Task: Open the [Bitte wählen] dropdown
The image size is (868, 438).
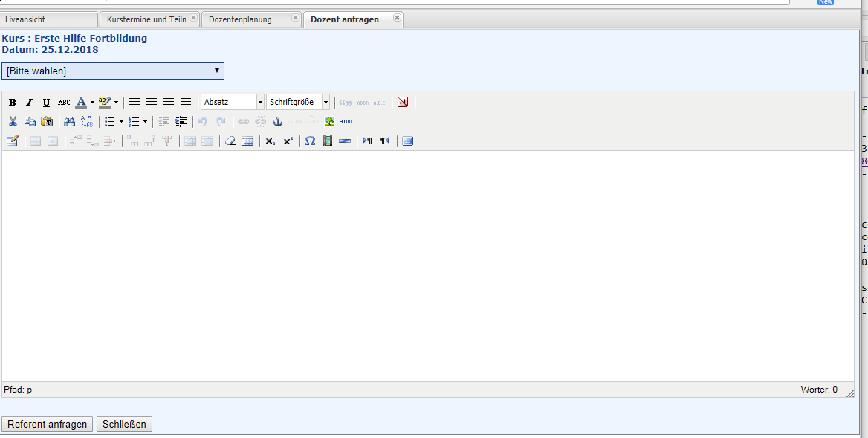Action: pos(113,71)
